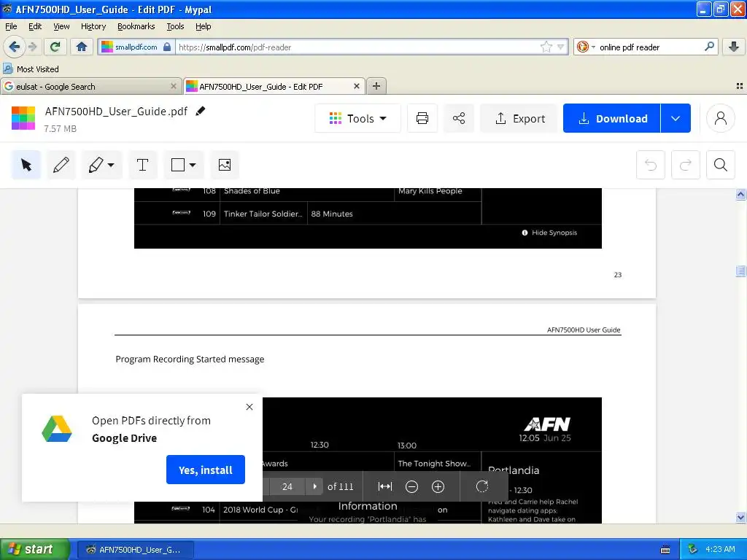This screenshot has width=747, height=560.
Task: Go to next PDF page arrow
Action: (314, 486)
